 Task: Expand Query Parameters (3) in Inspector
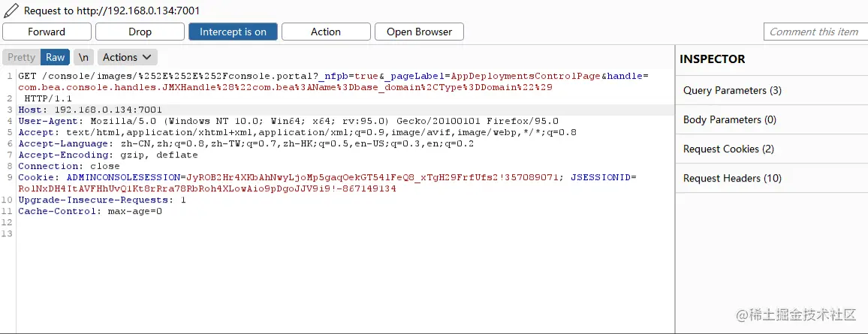coord(772,90)
